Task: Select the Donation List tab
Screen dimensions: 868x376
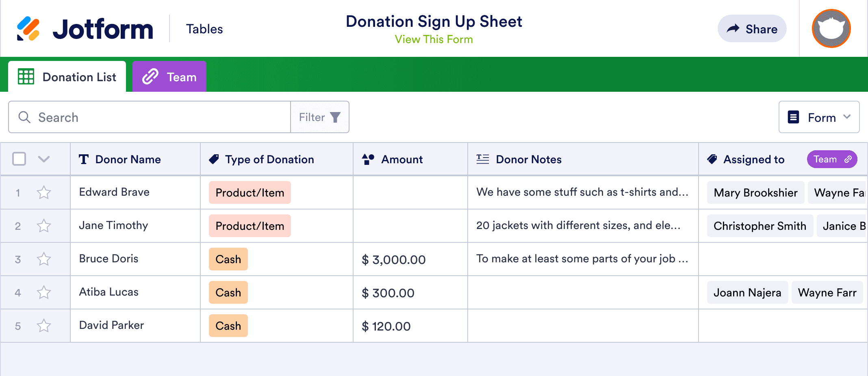Action: click(67, 77)
